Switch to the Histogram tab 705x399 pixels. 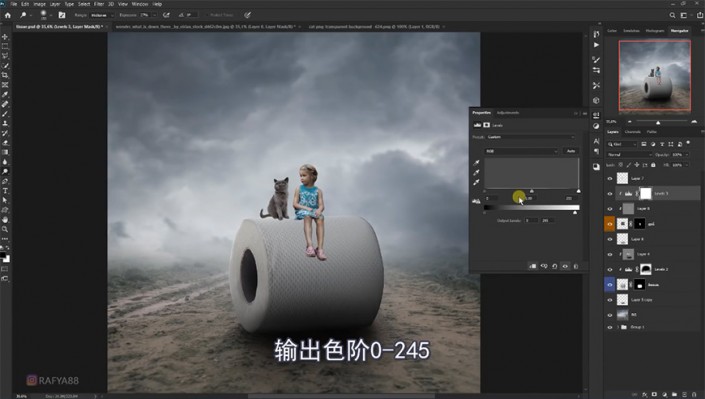pos(655,31)
